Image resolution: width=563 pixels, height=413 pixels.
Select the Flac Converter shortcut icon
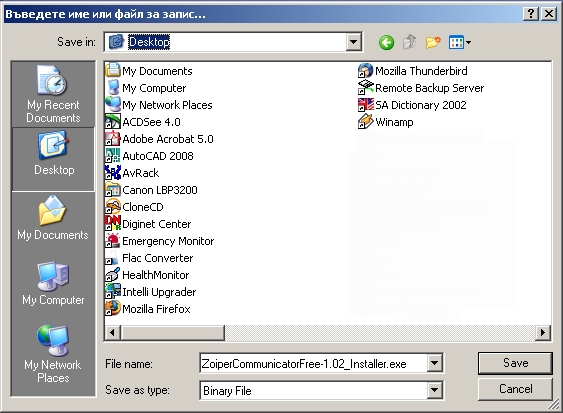tap(113, 257)
